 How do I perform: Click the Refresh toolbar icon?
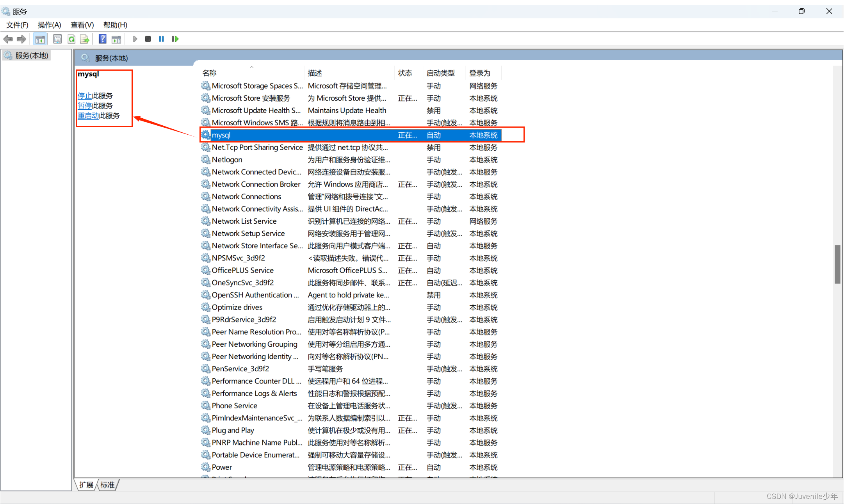[x=71, y=39]
